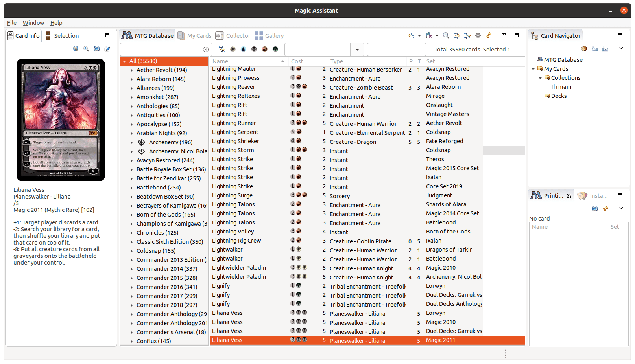Screen dimensions: 635x364
Task: Select the Lightning Storm row
Action: (x=367, y=150)
